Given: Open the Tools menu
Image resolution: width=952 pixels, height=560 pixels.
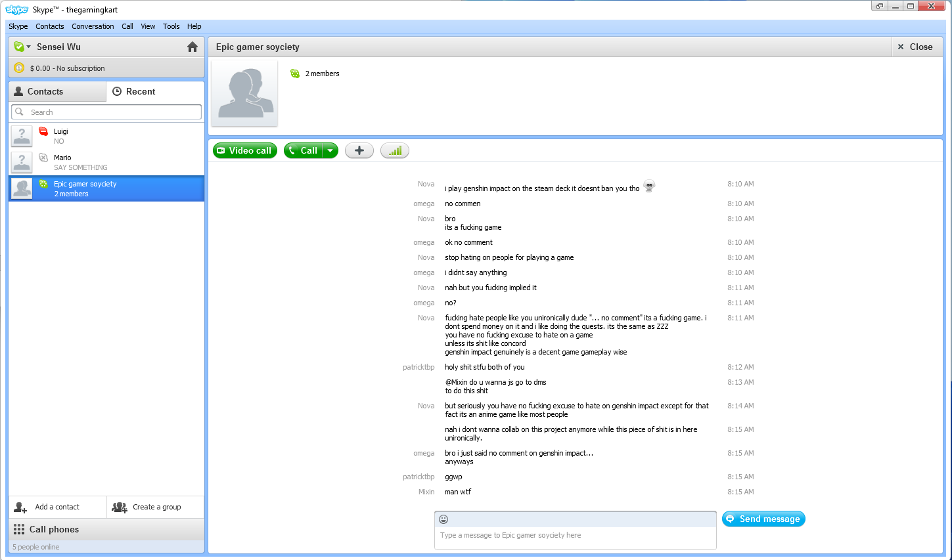Looking at the screenshot, I should click(x=171, y=26).
